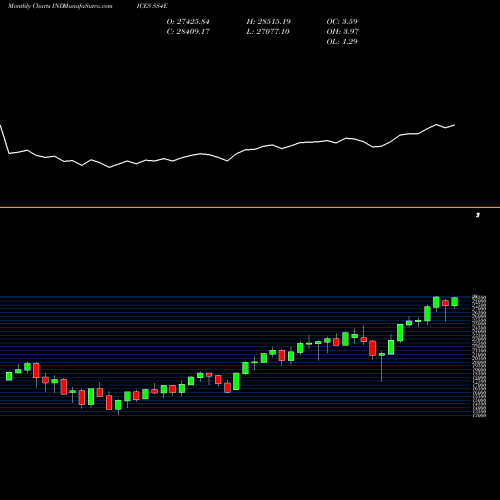Click the orange horizontal separator line
The width and height of the screenshot is (500, 500).
250,207
